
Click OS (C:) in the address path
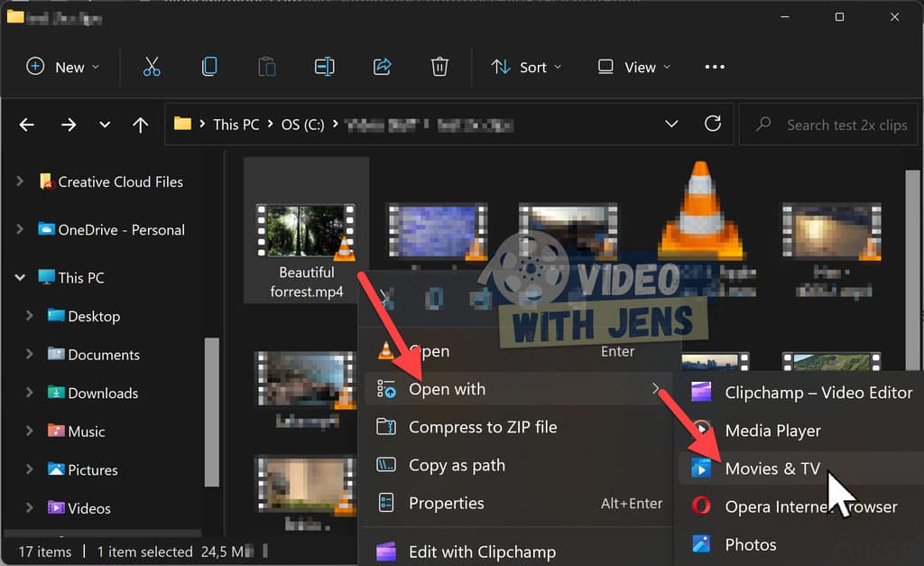click(x=302, y=125)
